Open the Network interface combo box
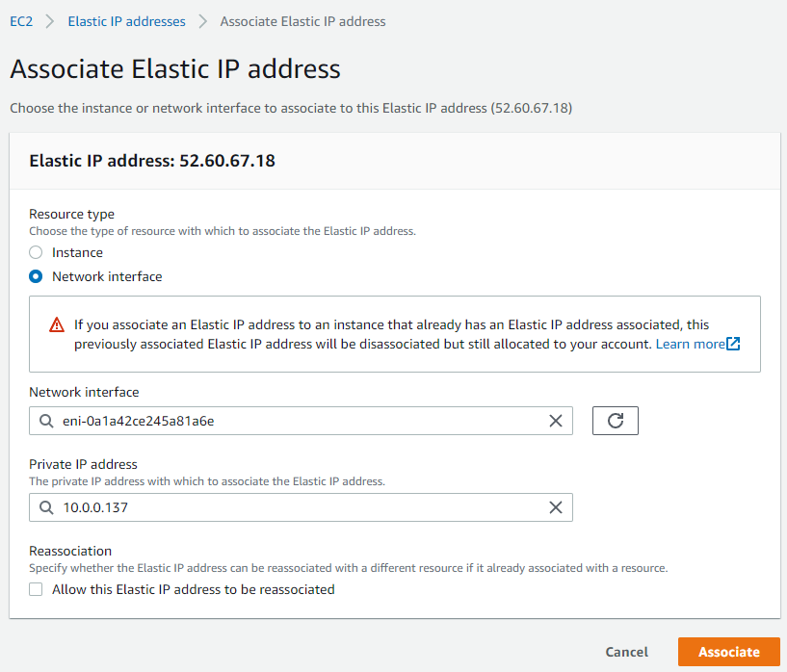This screenshot has height=672, width=787. pyautogui.click(x=289, y=421)
